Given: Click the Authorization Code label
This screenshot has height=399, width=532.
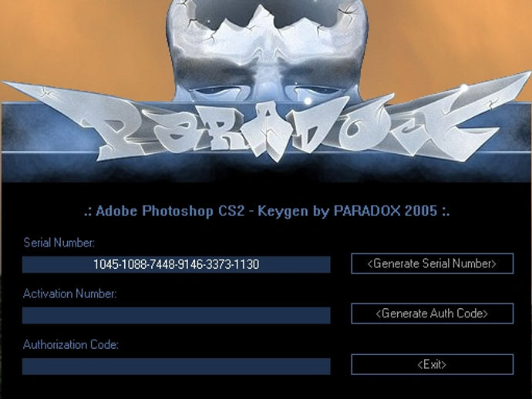Looking at the screenshot, I should point(71,345).
